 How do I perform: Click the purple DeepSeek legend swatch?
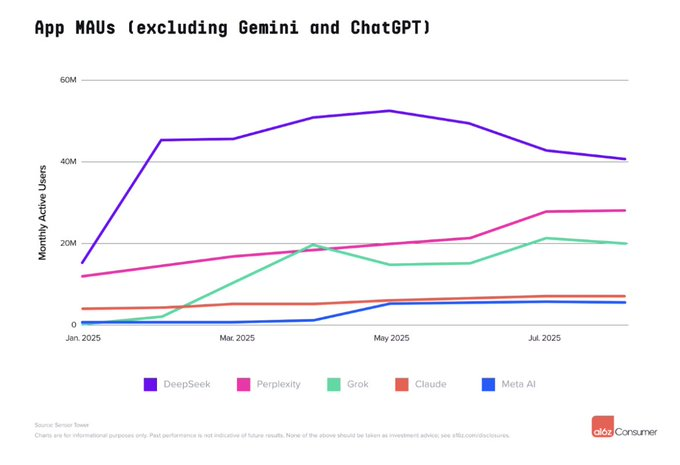click(x=151, y=384)
